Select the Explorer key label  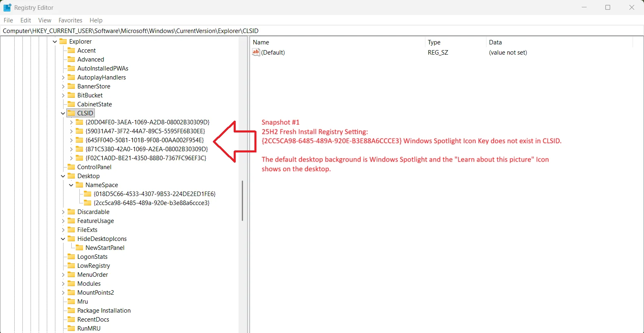81,42
